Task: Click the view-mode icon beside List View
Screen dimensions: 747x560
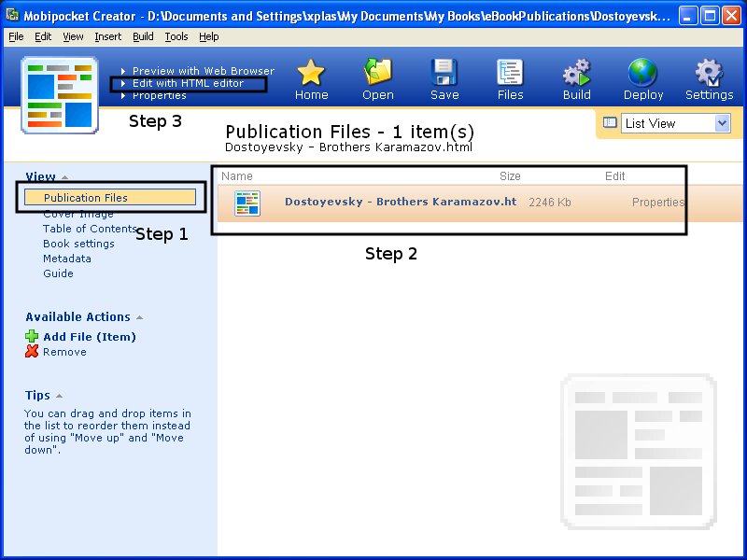Action: tap(610, 123)
